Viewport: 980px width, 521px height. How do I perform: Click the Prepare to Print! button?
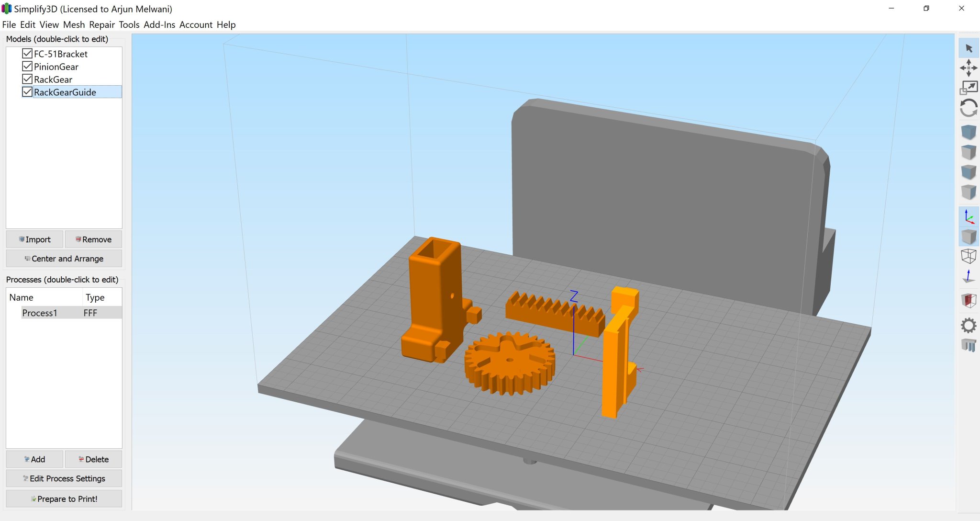coord(64,498)
